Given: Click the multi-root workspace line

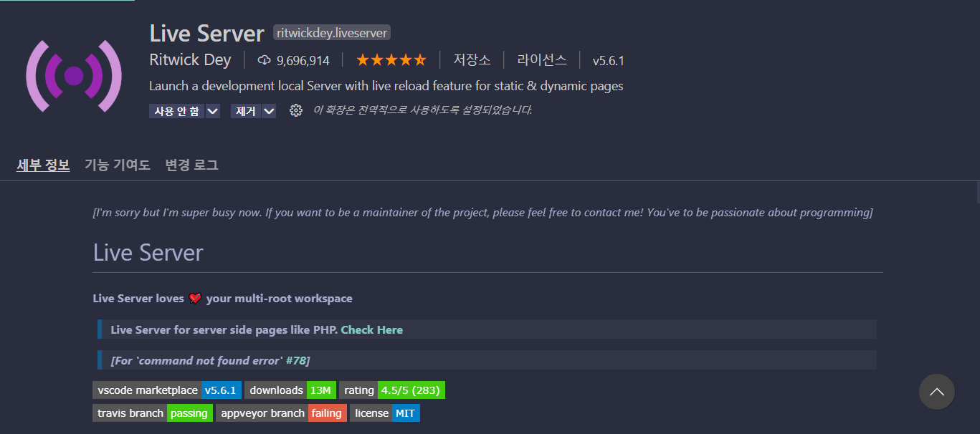Looking at the screenshot, I should pyautogui.click(x=223, y=299).
